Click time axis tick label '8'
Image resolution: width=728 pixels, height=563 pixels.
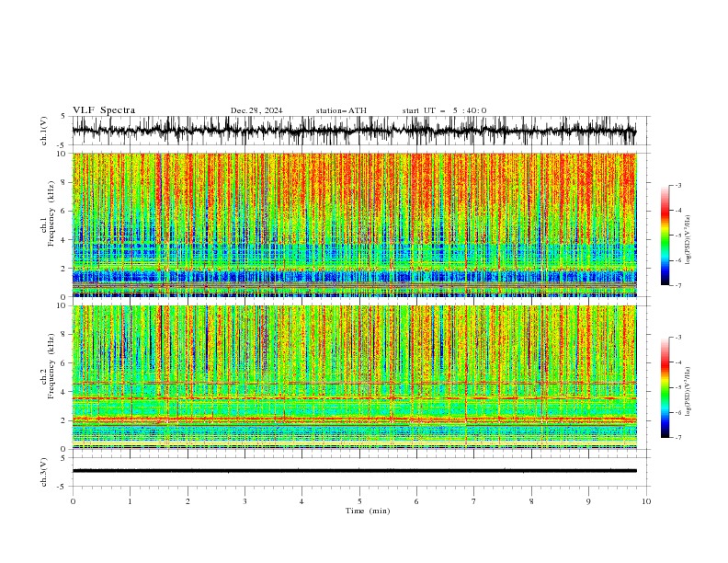(x=531, y=501)
